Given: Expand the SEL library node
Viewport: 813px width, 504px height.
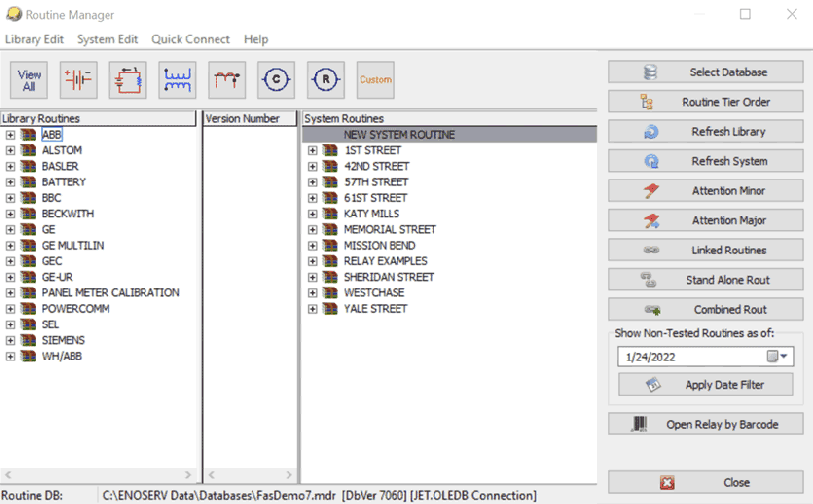Looking at the screenshot, I should click(x=11, y=324).
